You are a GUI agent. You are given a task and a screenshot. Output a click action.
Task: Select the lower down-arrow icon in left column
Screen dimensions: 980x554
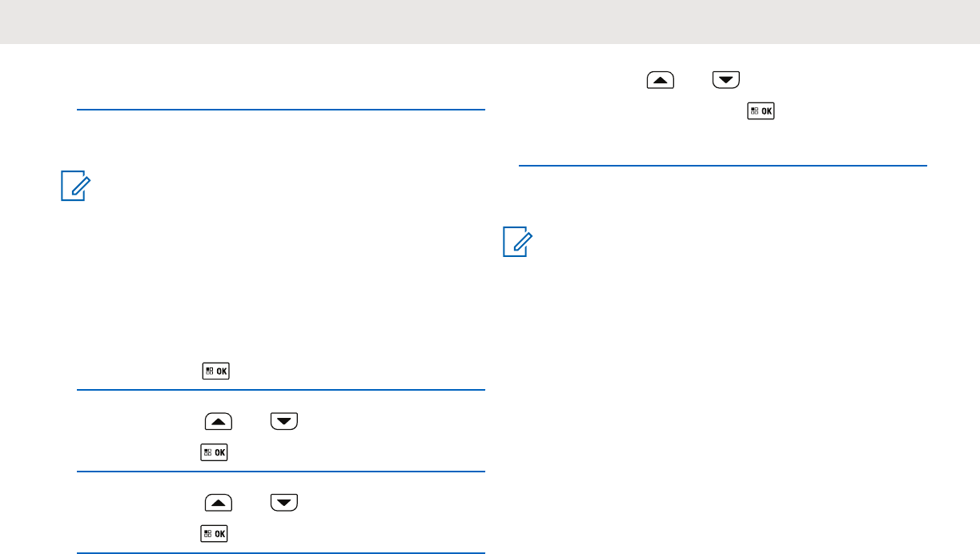tap(284, 503)
